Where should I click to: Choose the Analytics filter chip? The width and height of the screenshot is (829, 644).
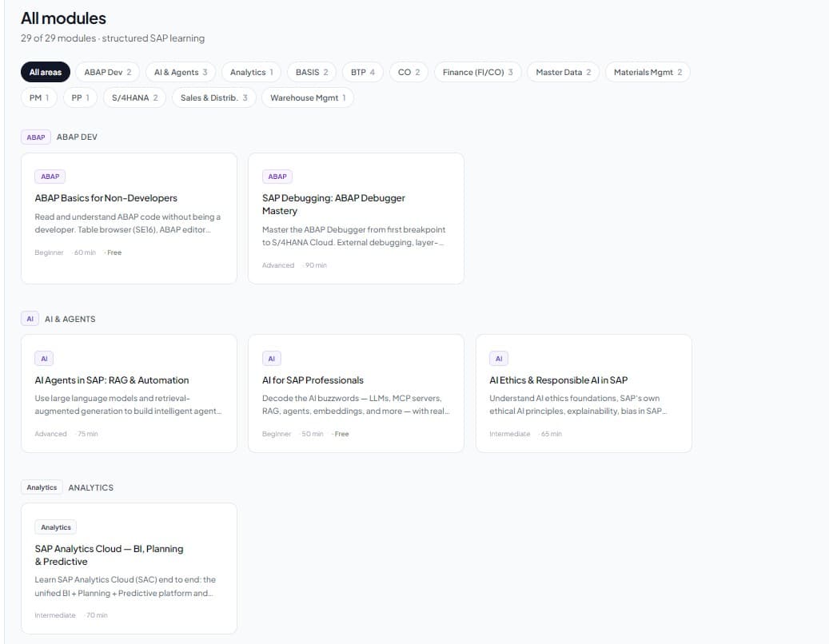pos(252,72)
